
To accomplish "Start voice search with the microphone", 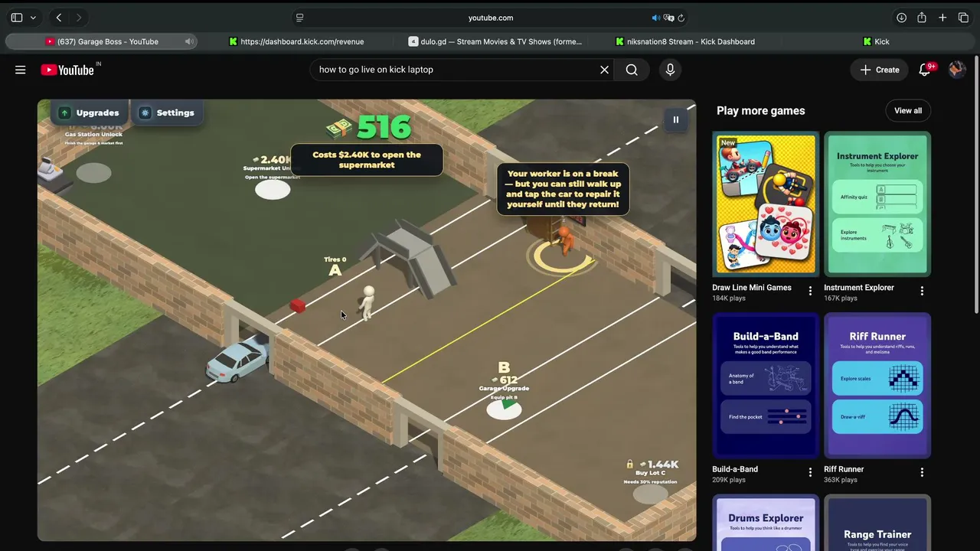I will [x=670, y=70].
